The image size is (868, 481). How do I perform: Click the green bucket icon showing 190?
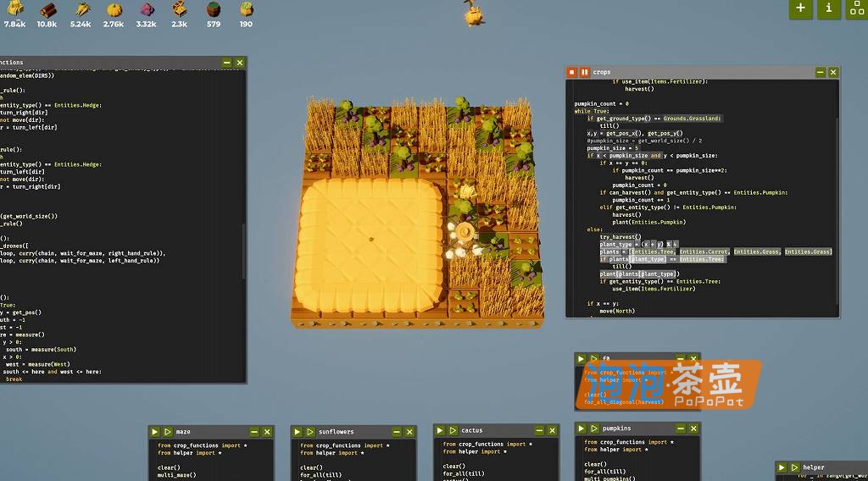pos(247,8)
